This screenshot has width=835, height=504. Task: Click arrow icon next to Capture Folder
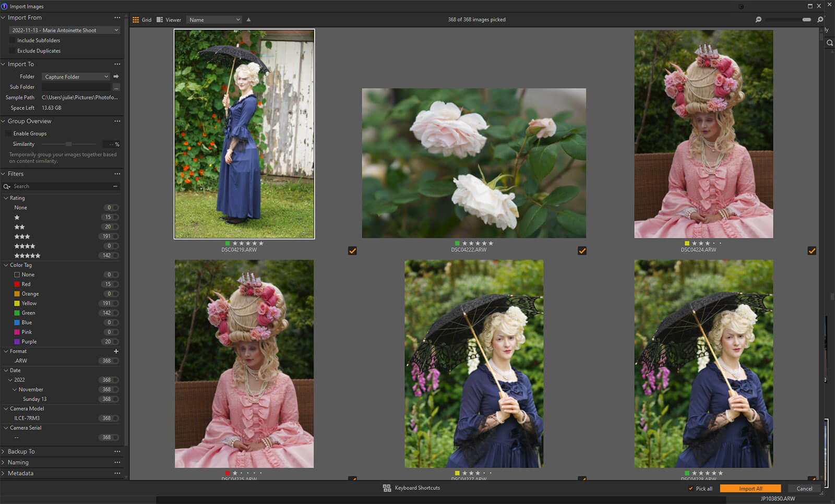(116, 77)
